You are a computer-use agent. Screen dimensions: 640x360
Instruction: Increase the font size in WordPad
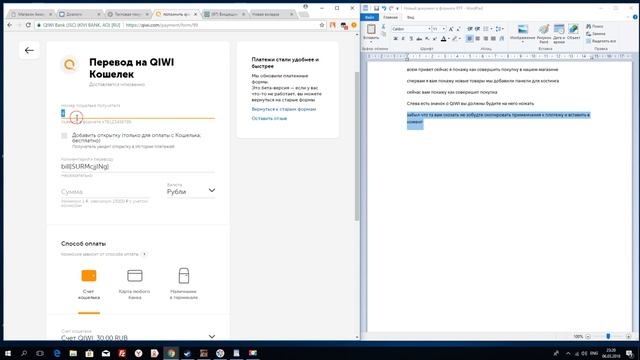[x=451, y=29]
